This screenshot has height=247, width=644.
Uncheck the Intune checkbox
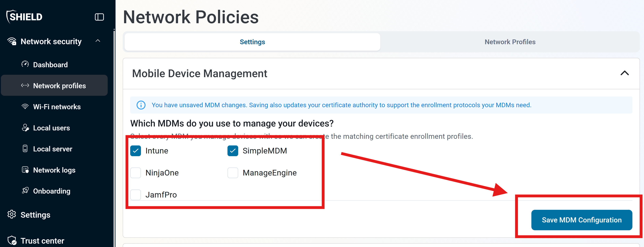click(x=135, y=151)
